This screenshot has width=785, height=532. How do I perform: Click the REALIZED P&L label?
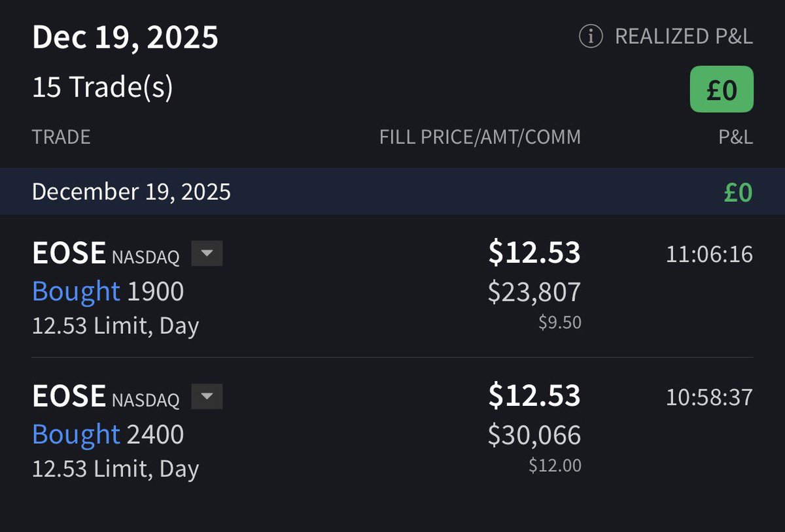[684, 37]
